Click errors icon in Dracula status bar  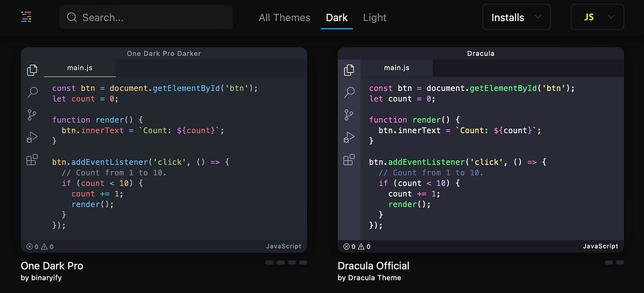[347, 247]
